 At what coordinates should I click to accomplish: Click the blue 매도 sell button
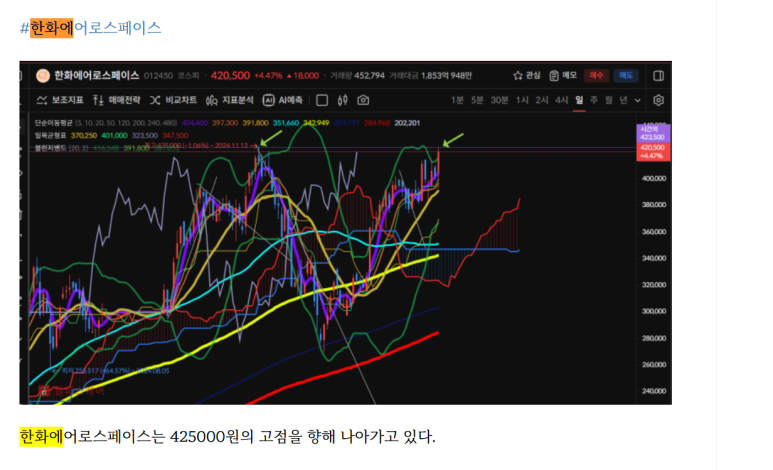(626, 75)
